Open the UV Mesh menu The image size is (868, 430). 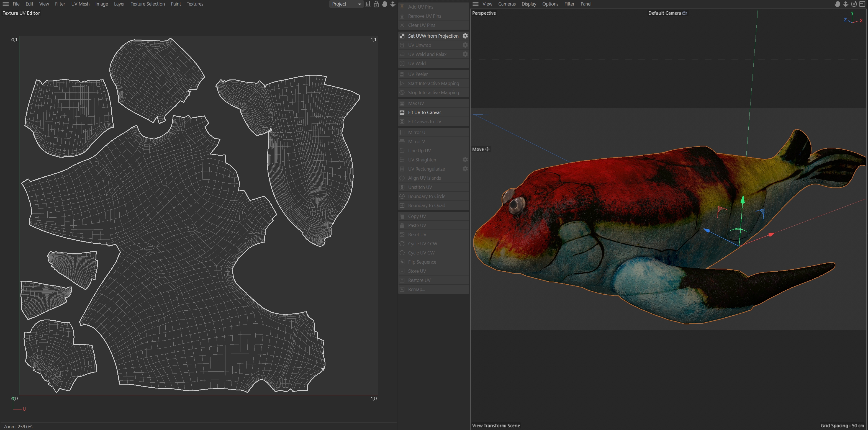click(x=80, y=4)
